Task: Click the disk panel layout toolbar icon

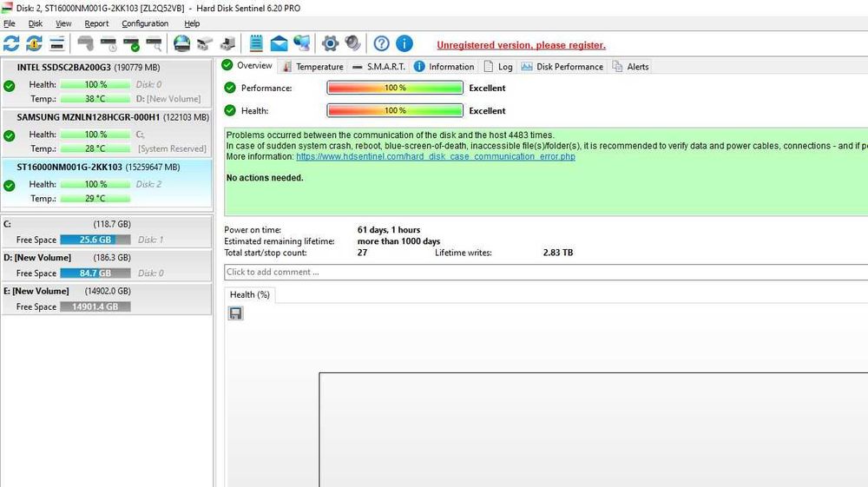Action: 57,43
